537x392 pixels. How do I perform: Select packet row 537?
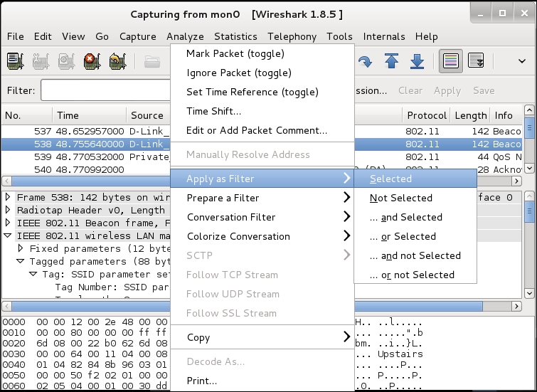pyautogui.click(x=262, y=131)
